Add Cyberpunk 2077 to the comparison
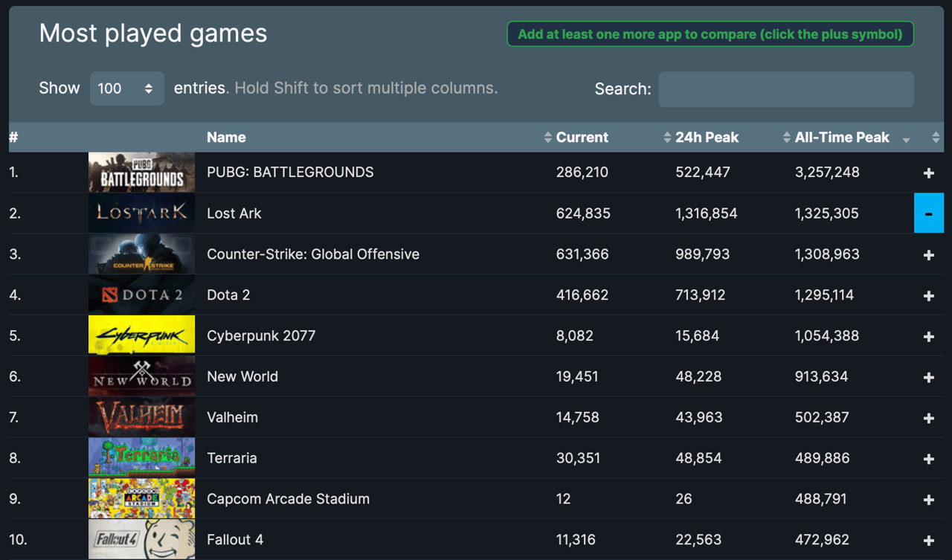This screenshot has width=952, height=560. coord(928,335)
